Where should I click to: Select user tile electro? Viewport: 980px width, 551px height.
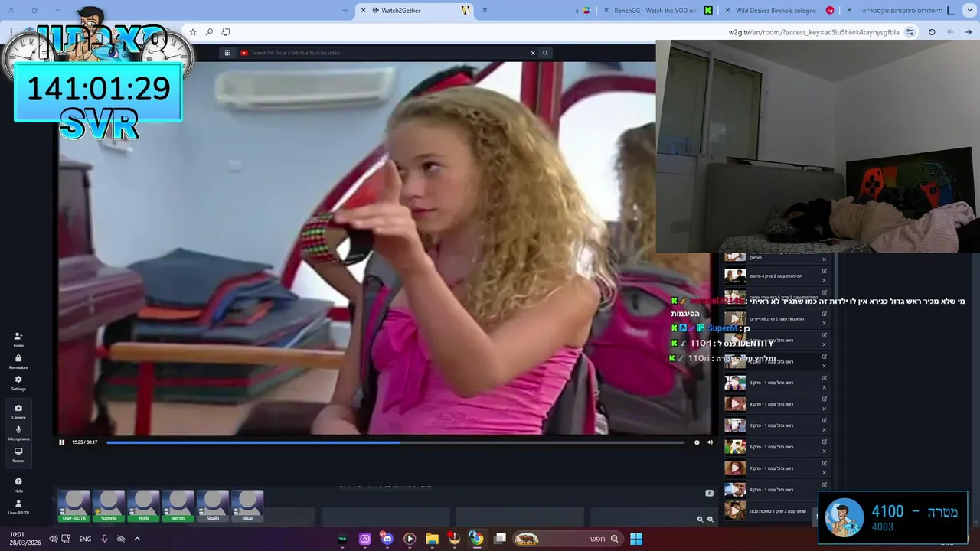tap(178, 507)
